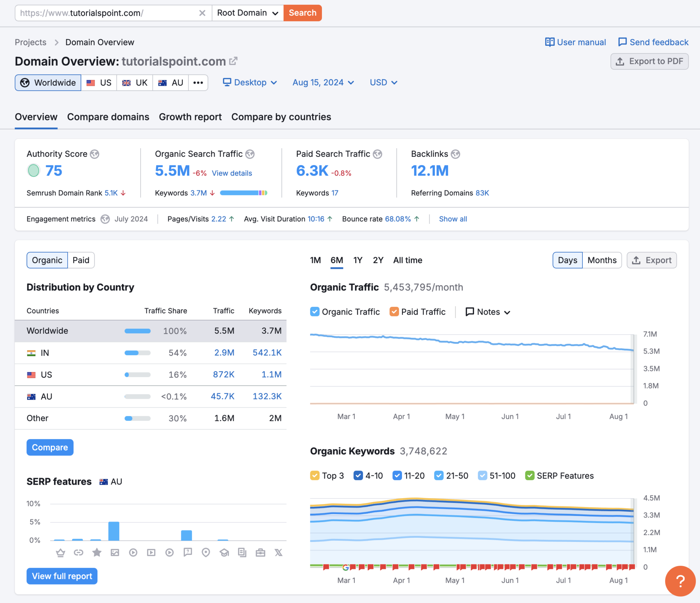Screen dimensions: 700x603
Task: Uncheck the Paid Traffic checkbox
Action: click(x=394, y=312)
